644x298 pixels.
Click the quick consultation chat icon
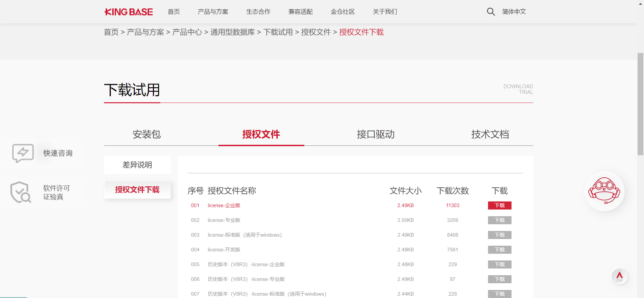(23, 153)
